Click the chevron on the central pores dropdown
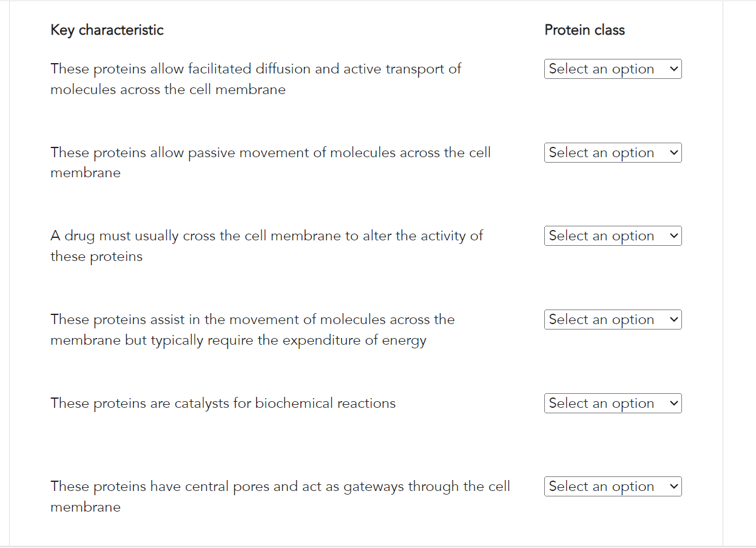Screen dimensions: 756x548 [673, 486]
